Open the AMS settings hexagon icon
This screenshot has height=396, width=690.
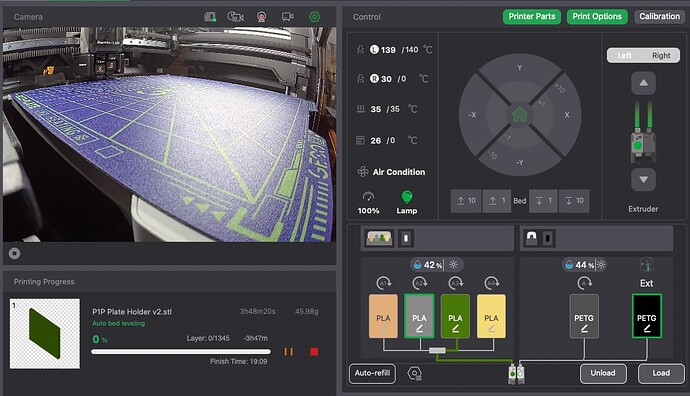[414, 374]
